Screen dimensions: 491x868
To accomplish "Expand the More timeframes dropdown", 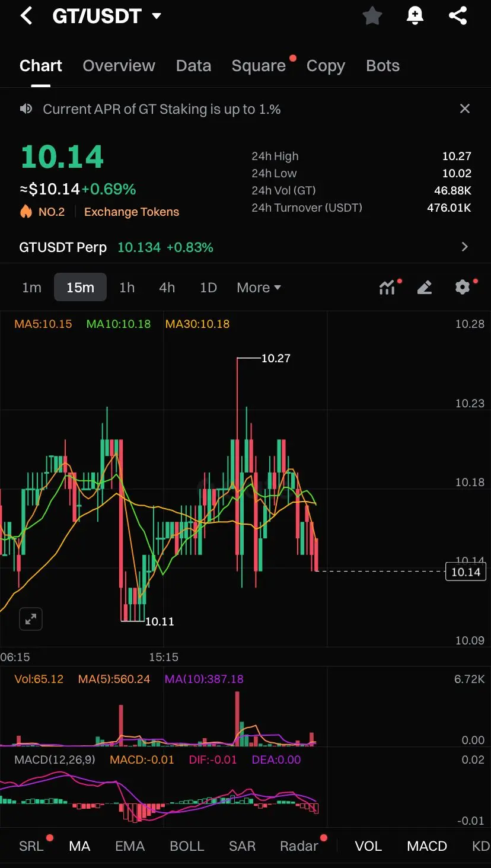I will pyautogui.click(x=259, y=288).
